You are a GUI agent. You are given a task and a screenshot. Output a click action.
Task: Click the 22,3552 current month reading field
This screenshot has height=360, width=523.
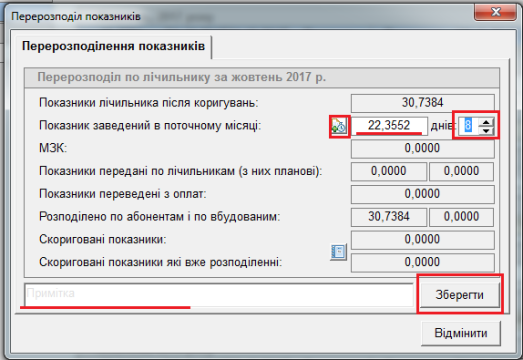[389, 125]
